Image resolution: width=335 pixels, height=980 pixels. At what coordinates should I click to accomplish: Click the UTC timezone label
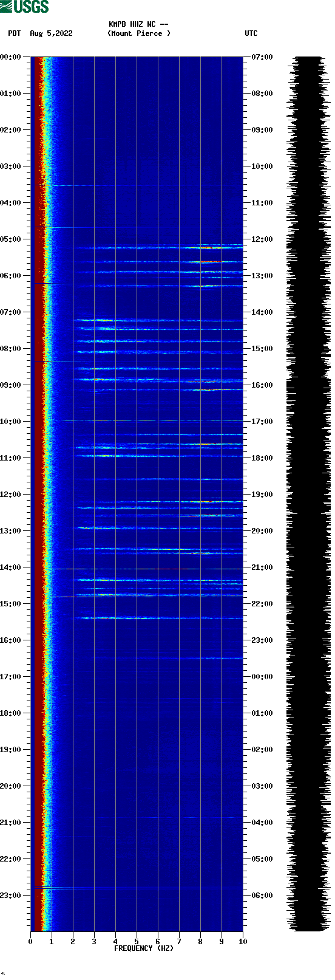tap(251, 33)
